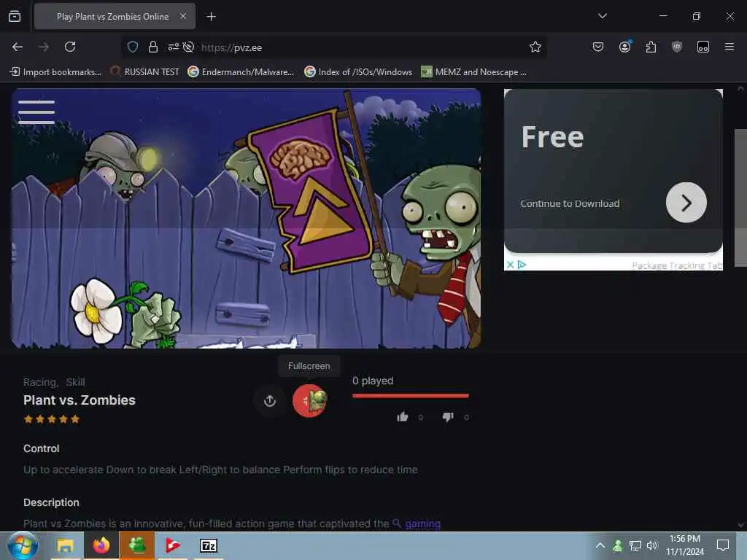Open MEMZ and Noescape bookmark
This screenshot has height=560, width=747.
pos(474,72)
